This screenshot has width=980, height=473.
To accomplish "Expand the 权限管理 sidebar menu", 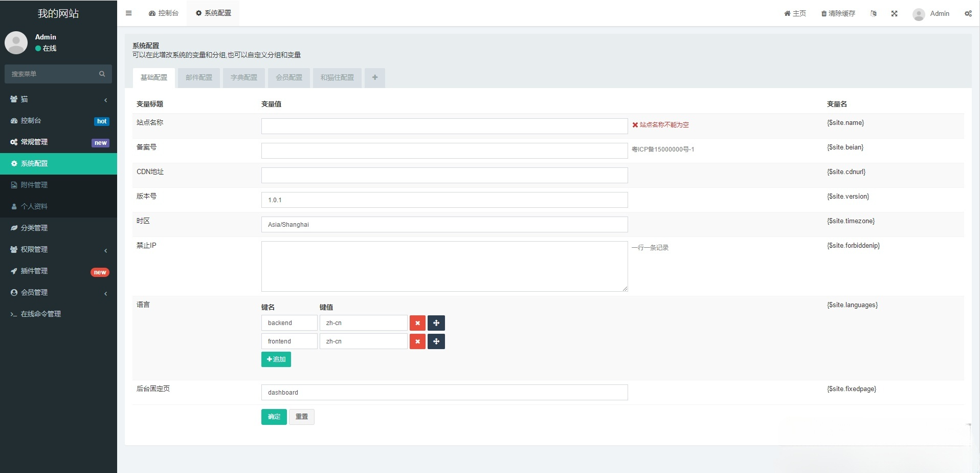I will (x=58, y=249).
